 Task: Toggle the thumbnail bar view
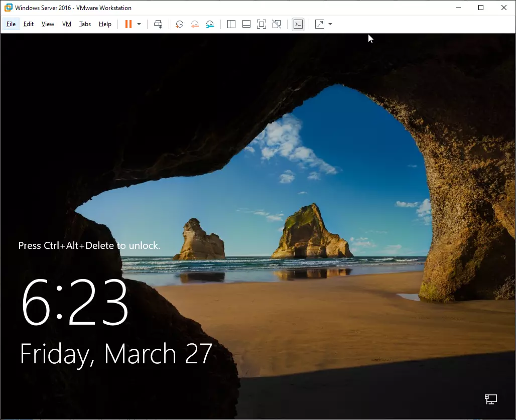[x=246, y=24]
